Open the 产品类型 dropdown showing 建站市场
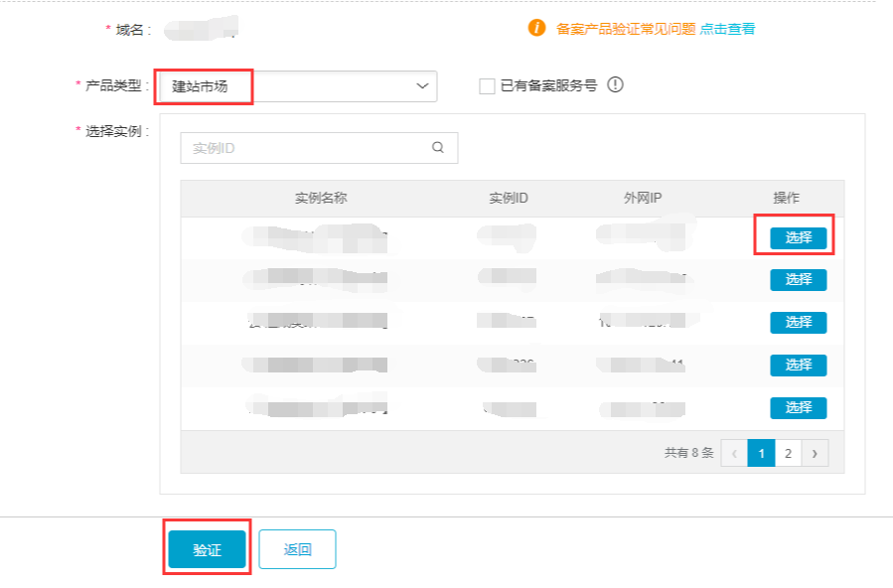The width and height of the screenshot is (893, 588). [296, 86]
